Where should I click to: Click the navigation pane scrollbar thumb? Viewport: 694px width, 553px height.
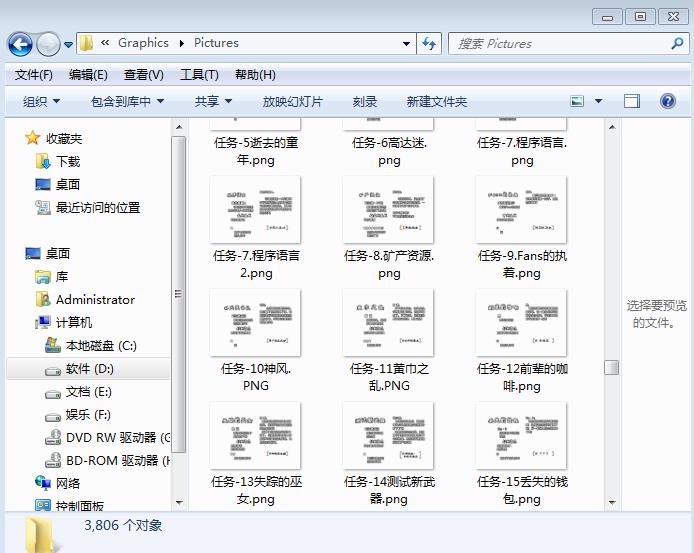179,294
